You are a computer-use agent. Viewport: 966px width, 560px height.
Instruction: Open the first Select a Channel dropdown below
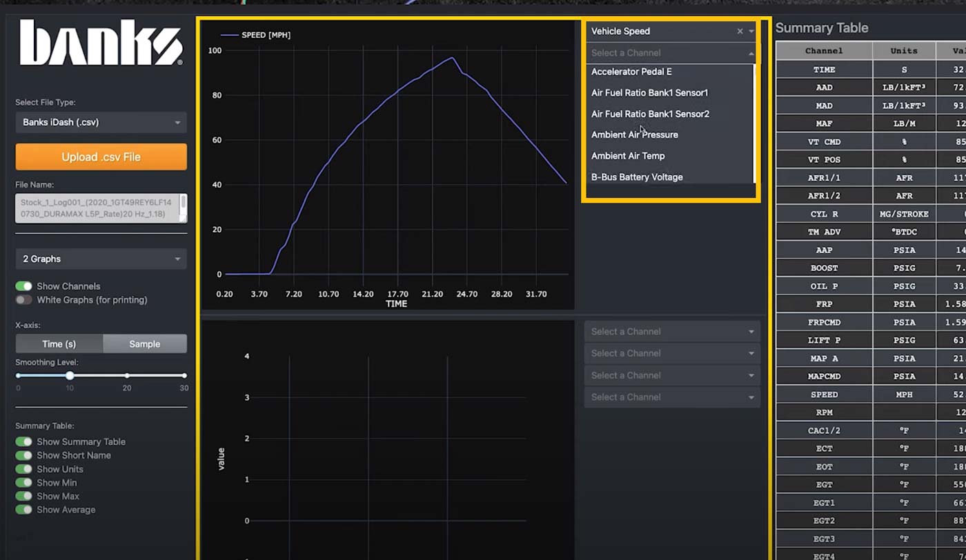671,331
